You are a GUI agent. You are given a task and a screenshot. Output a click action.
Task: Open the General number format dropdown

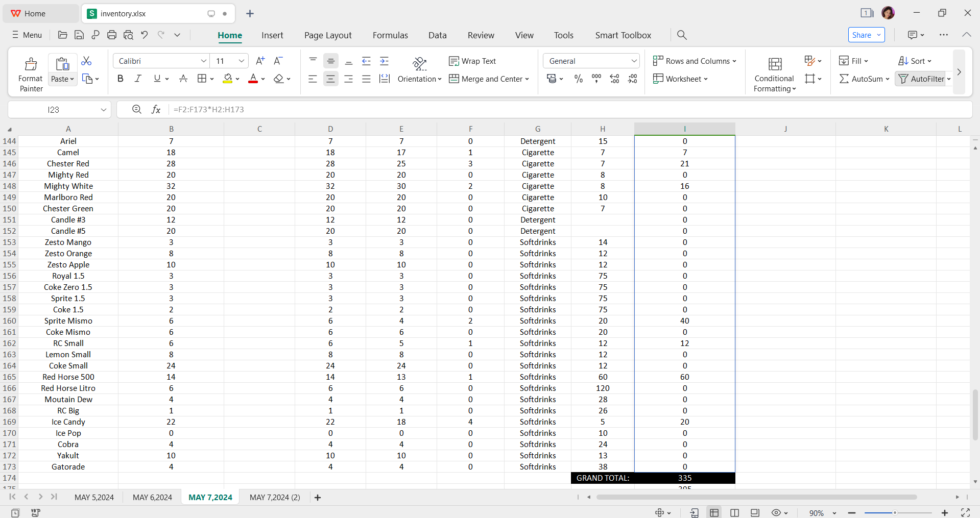[634, 61]
